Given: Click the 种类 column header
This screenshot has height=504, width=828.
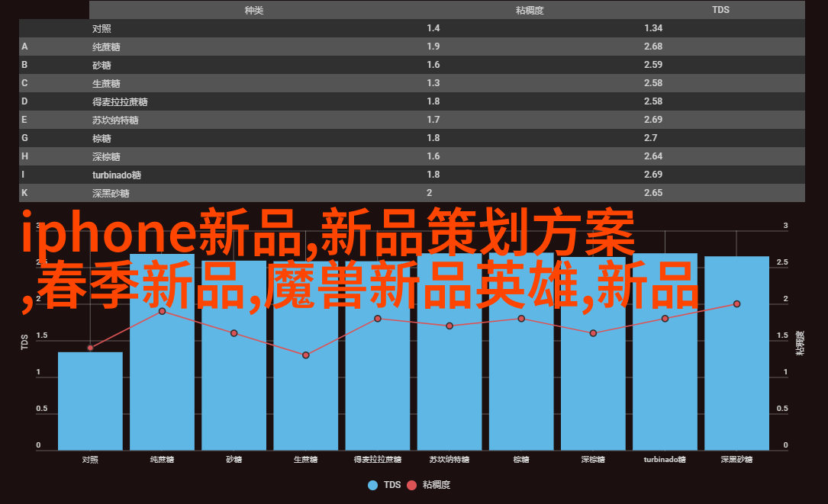Looking at the screenshot, I should pos(254,10).
